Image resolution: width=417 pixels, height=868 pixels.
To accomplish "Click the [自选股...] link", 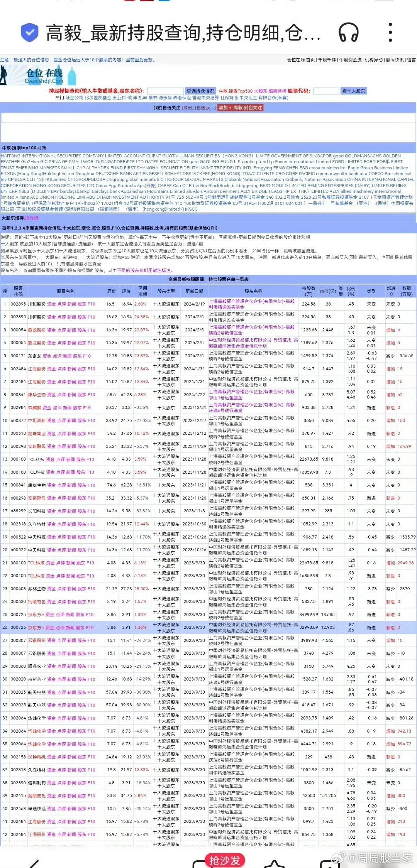I will pyautogui.click(x=205, y=108).
